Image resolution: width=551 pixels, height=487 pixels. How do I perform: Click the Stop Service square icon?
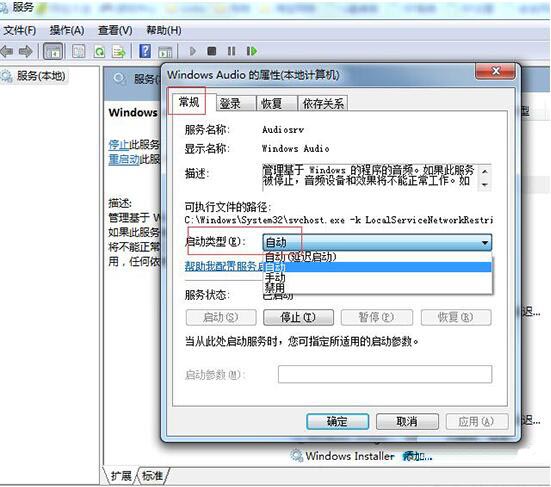pos(212,51)
